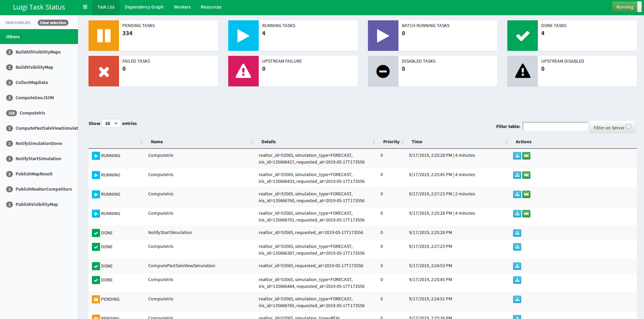Screen dimensions: 644x319
Task: Filter by PublishVisibilityMap task family
Action: coord(39,204)
